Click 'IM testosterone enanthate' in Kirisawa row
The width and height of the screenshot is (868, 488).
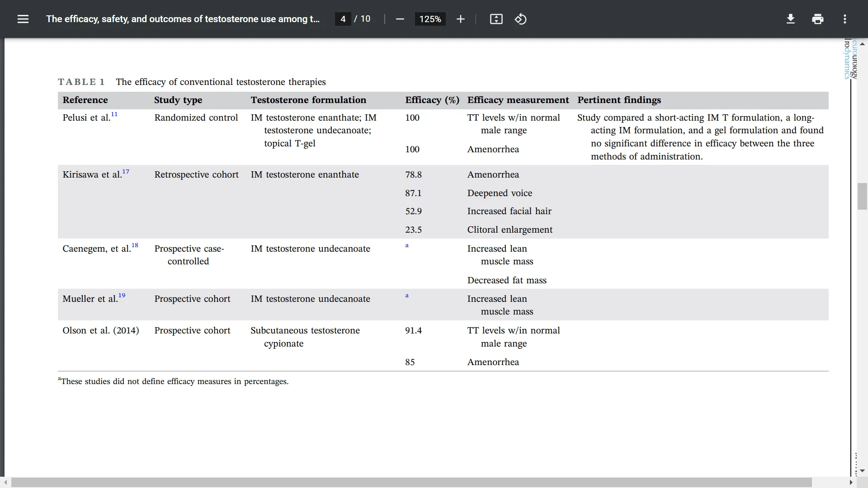(x=305, y=174)
